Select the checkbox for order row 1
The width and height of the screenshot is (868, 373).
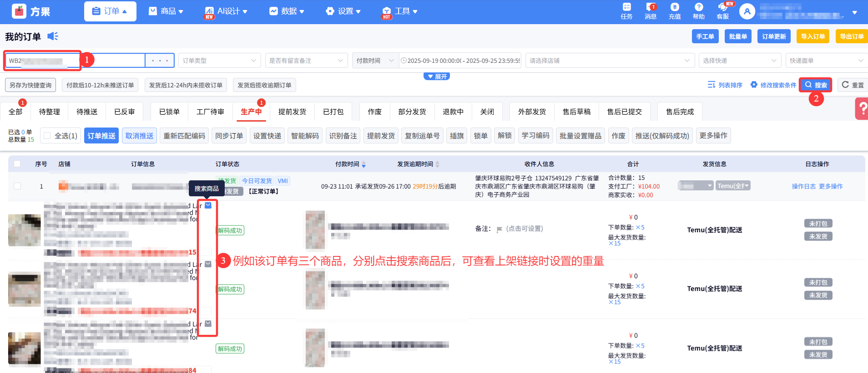click(17, 186)
